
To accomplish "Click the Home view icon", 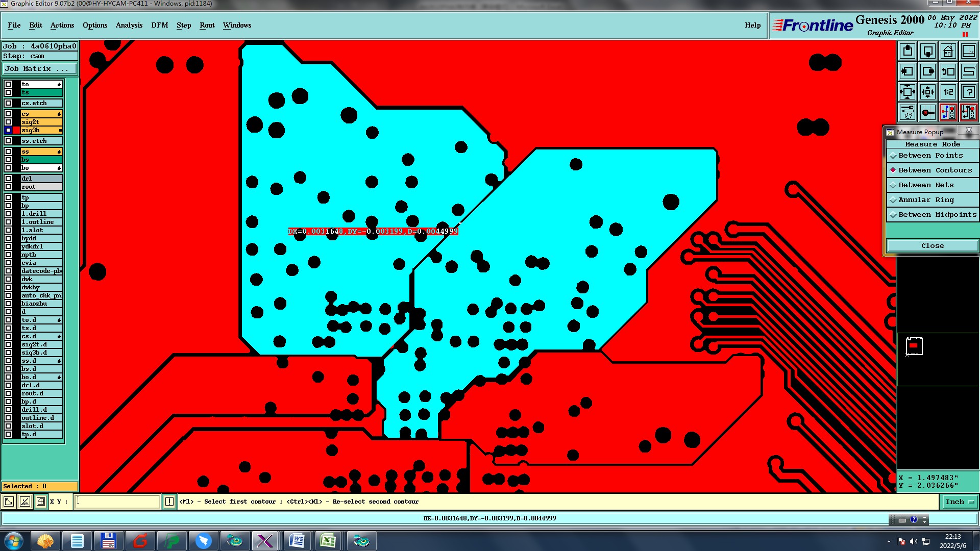I will tap(948, 51).
